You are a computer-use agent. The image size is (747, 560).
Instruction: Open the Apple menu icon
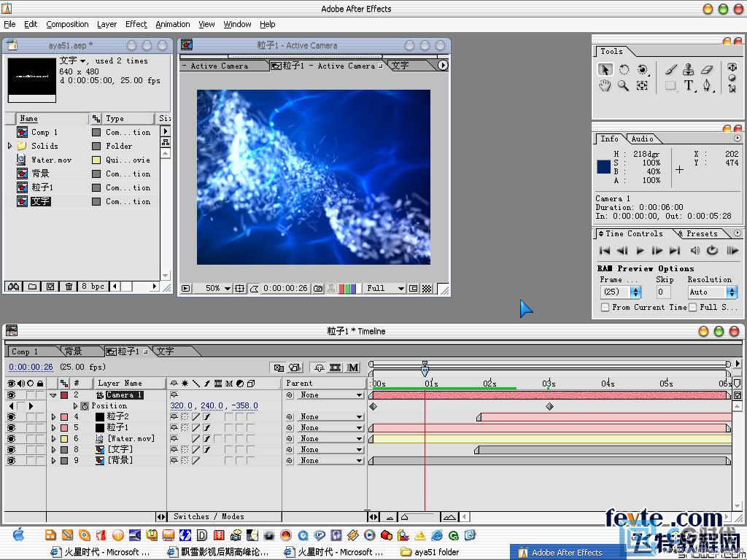[18, 534]
